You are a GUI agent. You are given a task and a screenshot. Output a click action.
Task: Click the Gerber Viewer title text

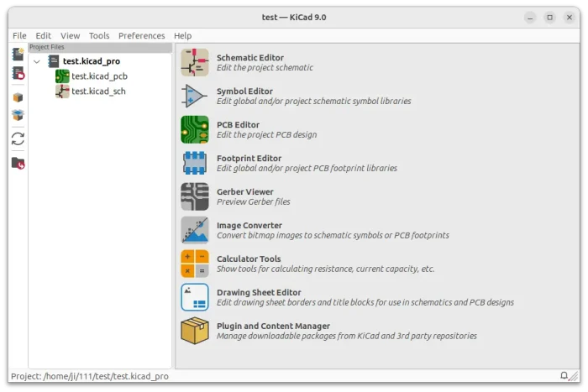coord(245,192)
